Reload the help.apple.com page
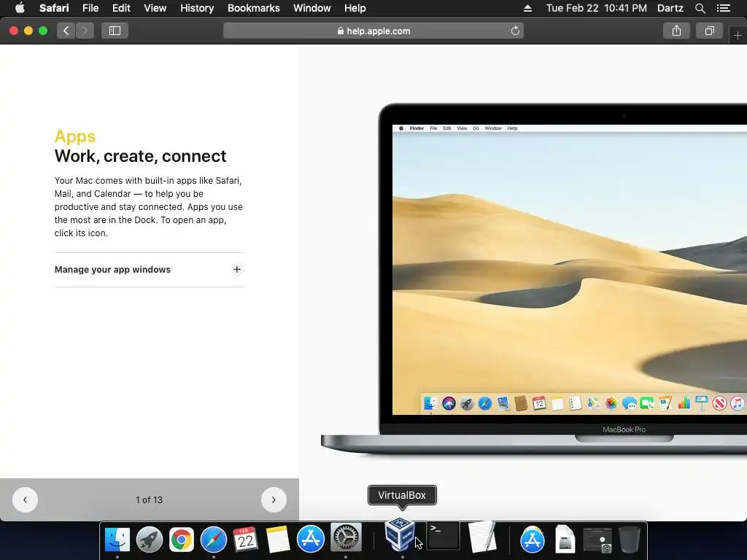This screenshot has height=560, width=747. (515, 31)
